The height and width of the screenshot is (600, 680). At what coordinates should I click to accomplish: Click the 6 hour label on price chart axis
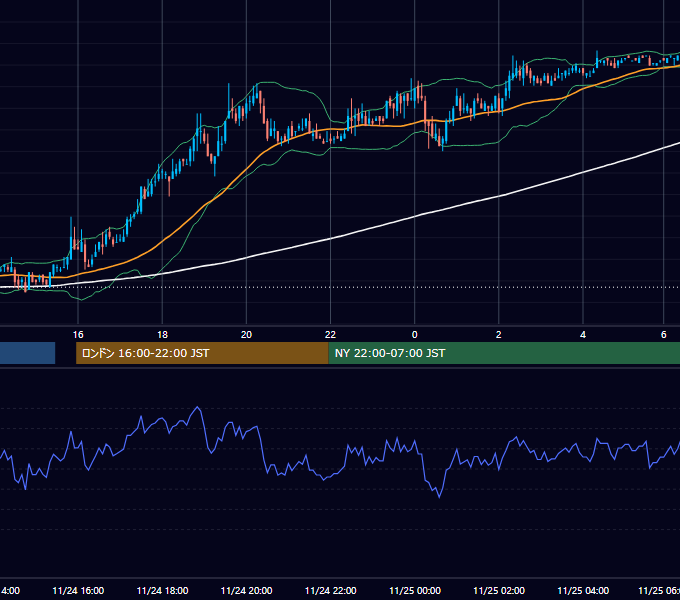pos(664,335)
